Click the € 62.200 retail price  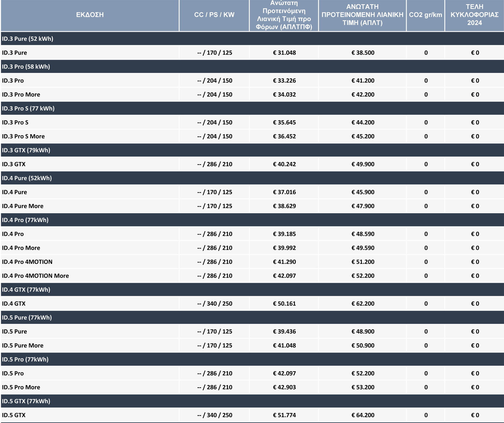(x=363, y=304)
